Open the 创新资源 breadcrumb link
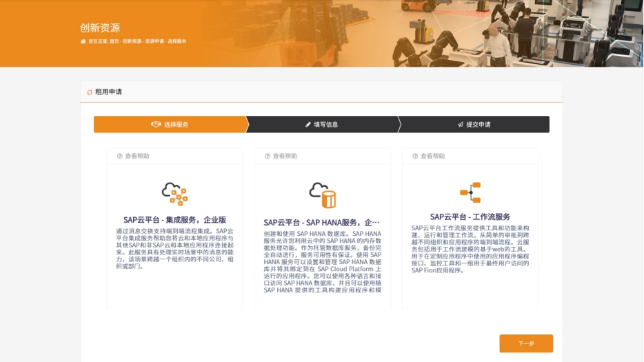The width and height of the screenshot is (644, 362). (x=132, y=41)
